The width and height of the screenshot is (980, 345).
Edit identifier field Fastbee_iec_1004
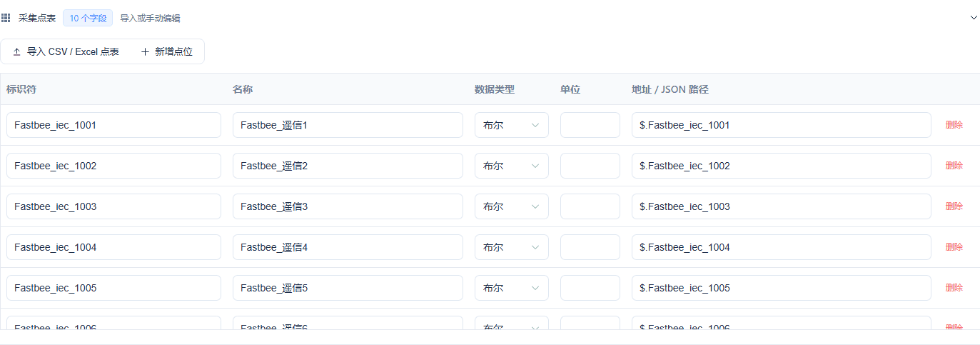(114, 247)
